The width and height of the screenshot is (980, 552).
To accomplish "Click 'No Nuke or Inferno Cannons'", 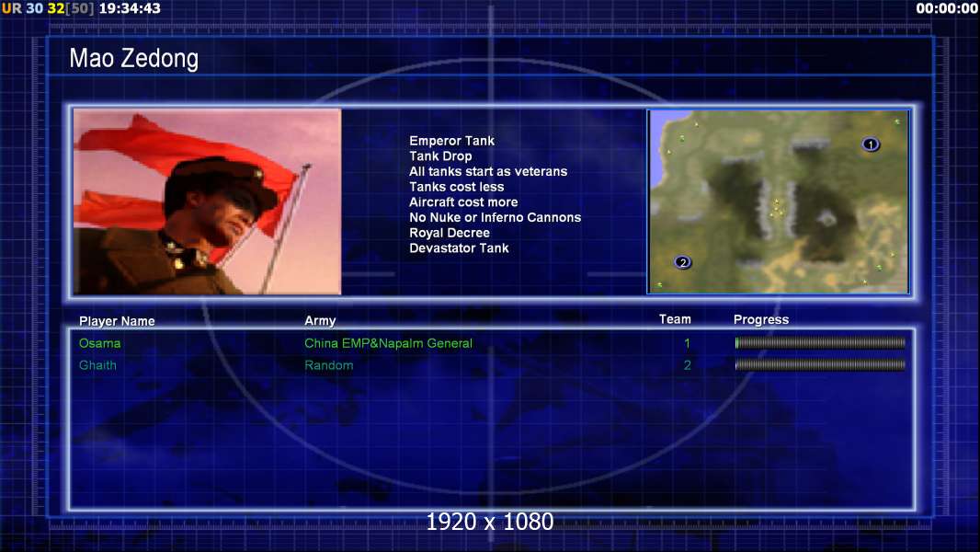I will 495,217.
